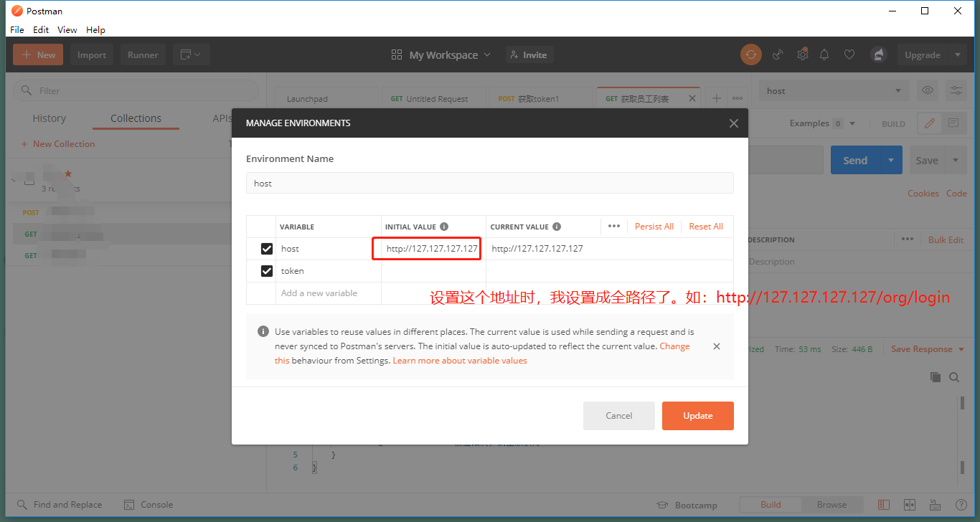The height and width of the screenshot is (522, 980).
Task: Select the GET Untitled Request tab
Action: pyautogui.click(x=433, y=99)
